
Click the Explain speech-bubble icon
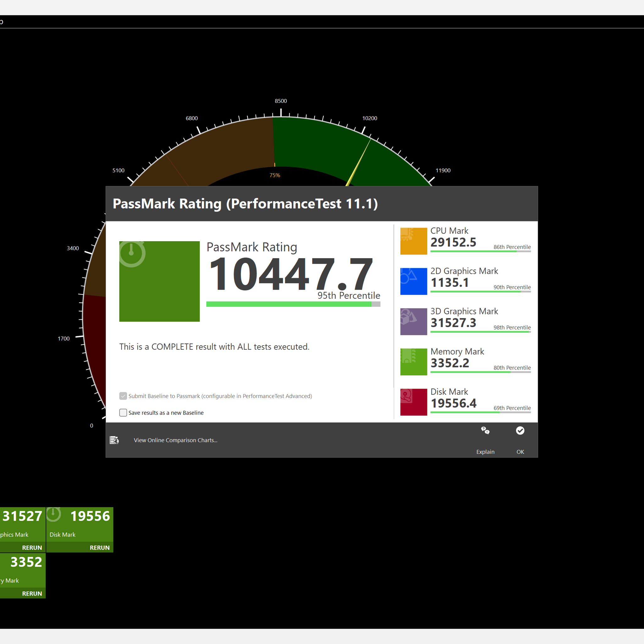[x=485, y=431]
